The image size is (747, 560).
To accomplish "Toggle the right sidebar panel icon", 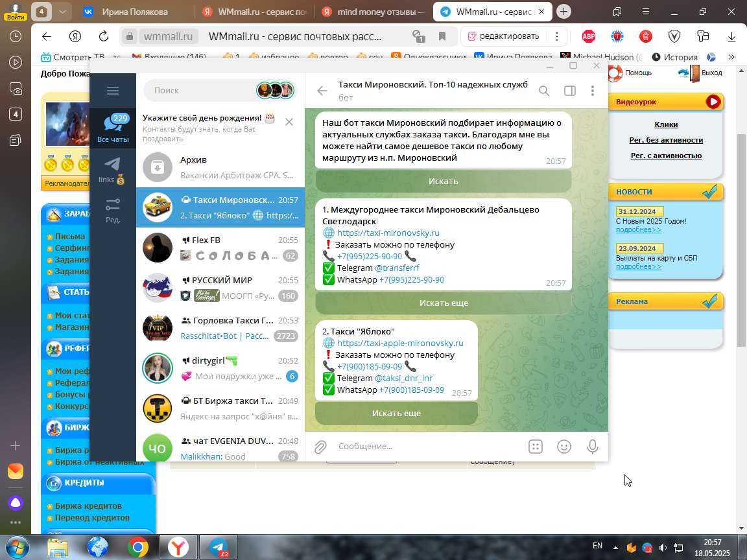I will (x=570, y=91).
